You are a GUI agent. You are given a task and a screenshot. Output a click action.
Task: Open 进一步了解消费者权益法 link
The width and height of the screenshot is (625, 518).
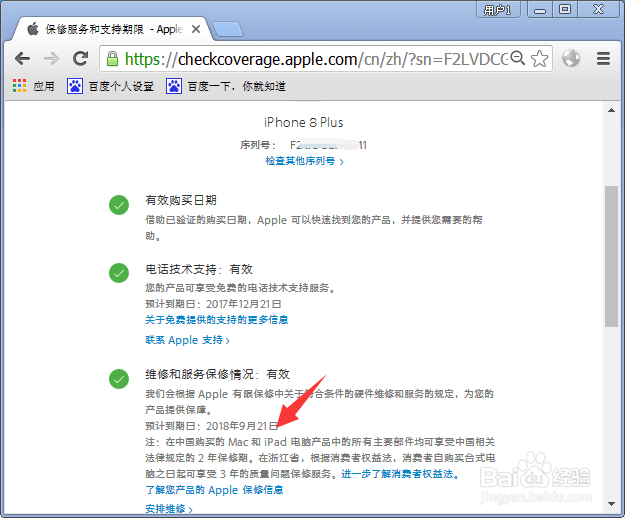[400, 473]
